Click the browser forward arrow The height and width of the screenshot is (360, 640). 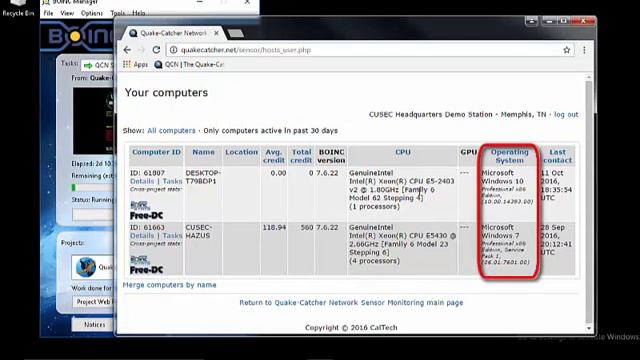click(141, 50)
